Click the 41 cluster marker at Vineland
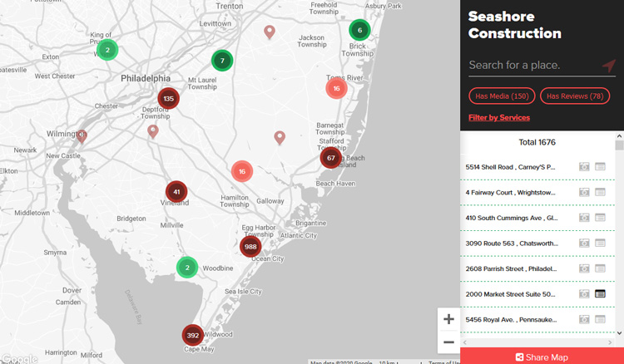The image size is (624, 364). tap(176, 191)
